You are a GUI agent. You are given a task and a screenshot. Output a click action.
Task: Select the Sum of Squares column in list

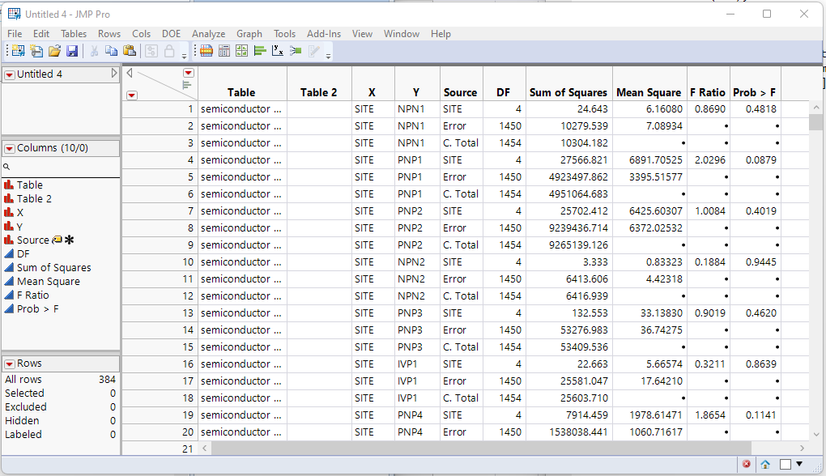click(x=53, y=268)
